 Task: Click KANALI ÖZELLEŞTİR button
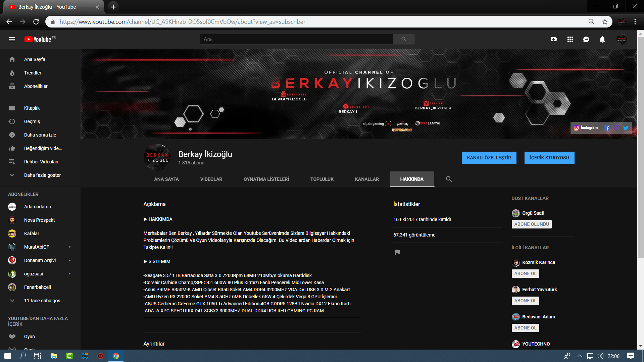489,158
